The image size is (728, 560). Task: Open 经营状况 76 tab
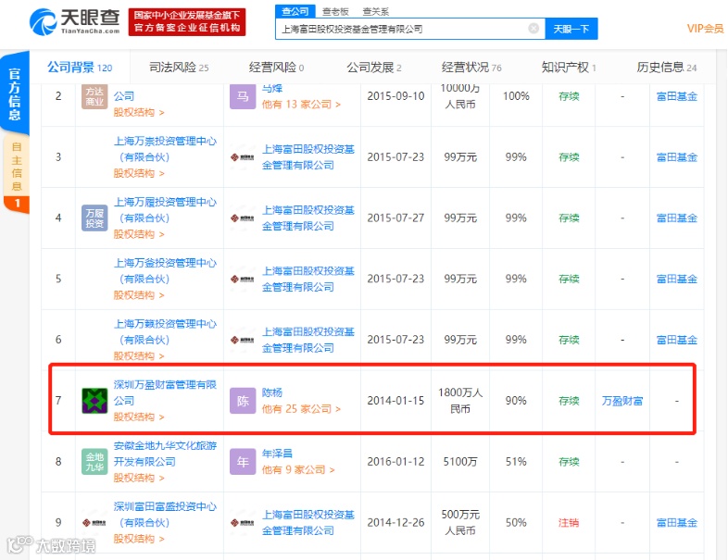pos(471,68)
